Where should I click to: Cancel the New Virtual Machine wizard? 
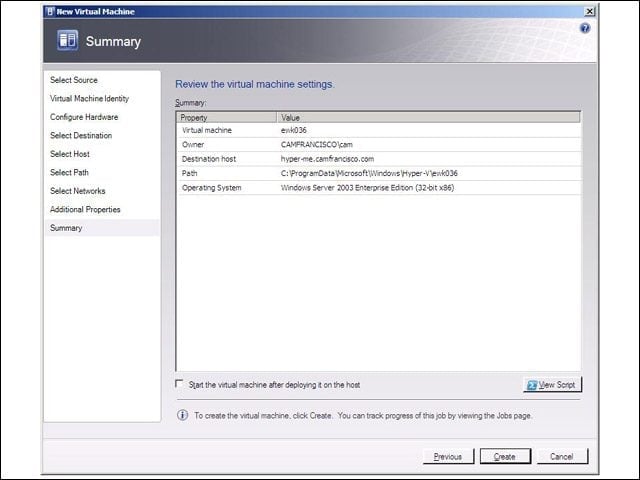coord(562,456)
